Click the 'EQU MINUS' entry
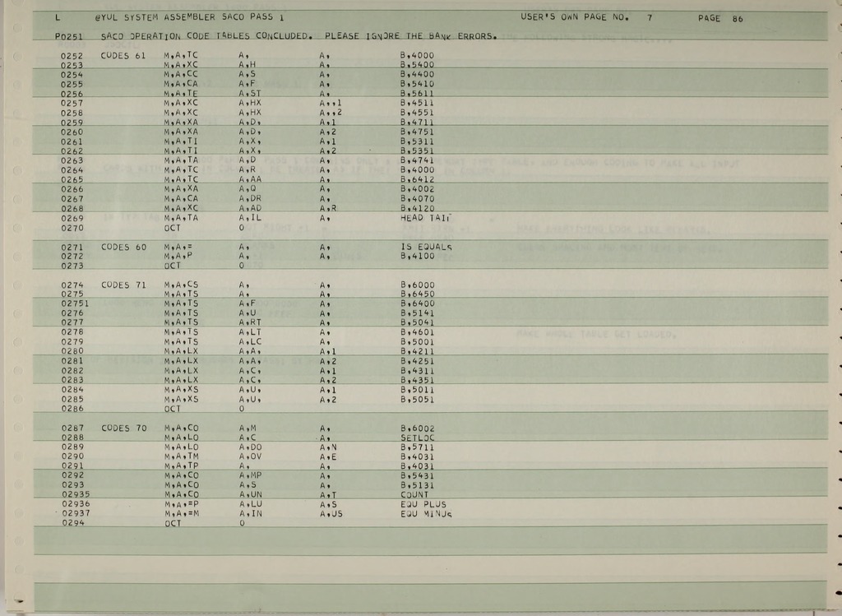The image size is (842, 616). [426, 514]
